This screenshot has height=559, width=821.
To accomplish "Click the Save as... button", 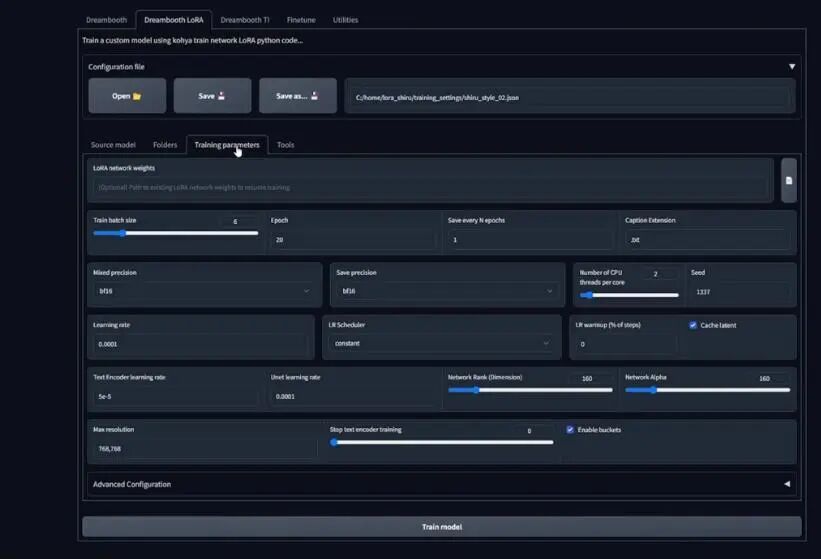I will [x=297, y=96].
